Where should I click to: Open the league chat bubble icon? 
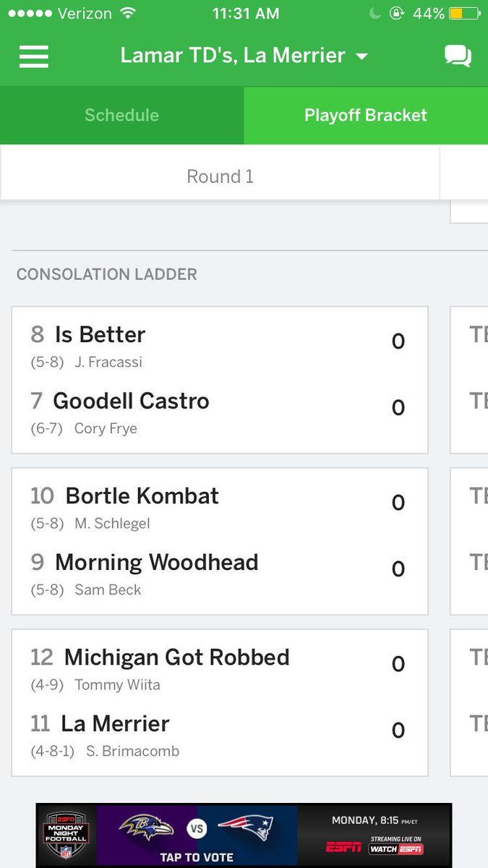click(458, 56)
